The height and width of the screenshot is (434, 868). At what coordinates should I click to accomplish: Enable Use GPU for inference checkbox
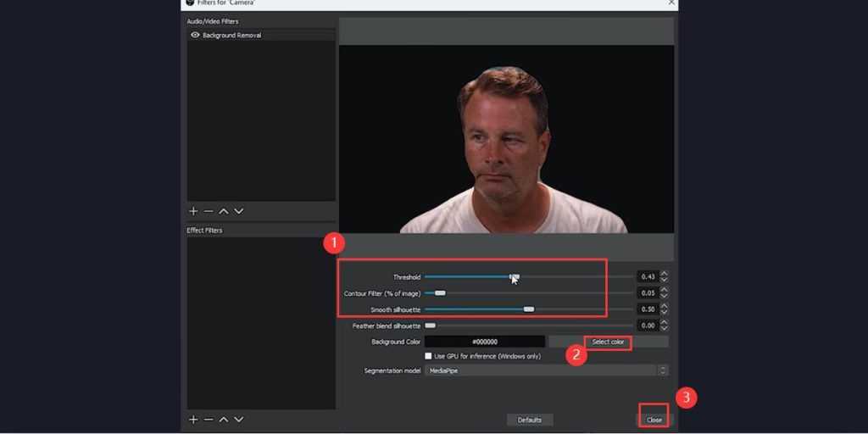pyautogui.click(x=429, y=356)
